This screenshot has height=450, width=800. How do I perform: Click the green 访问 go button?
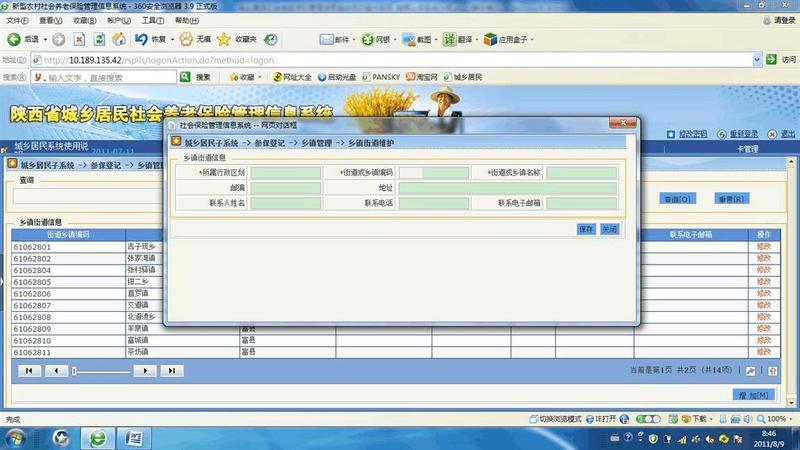pyautogui.click(x=771, y=60)
